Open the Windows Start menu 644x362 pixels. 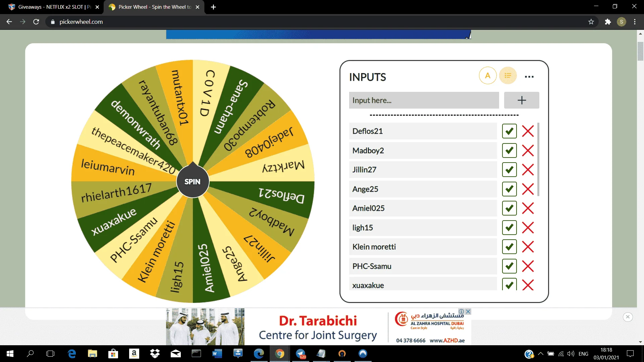[x=10, y=354]
